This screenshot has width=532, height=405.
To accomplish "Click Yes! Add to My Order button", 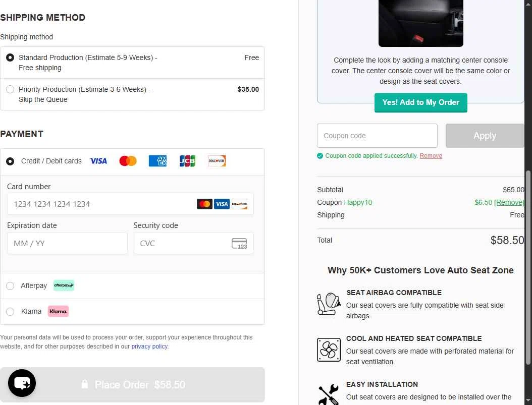I will coord(421,102).
